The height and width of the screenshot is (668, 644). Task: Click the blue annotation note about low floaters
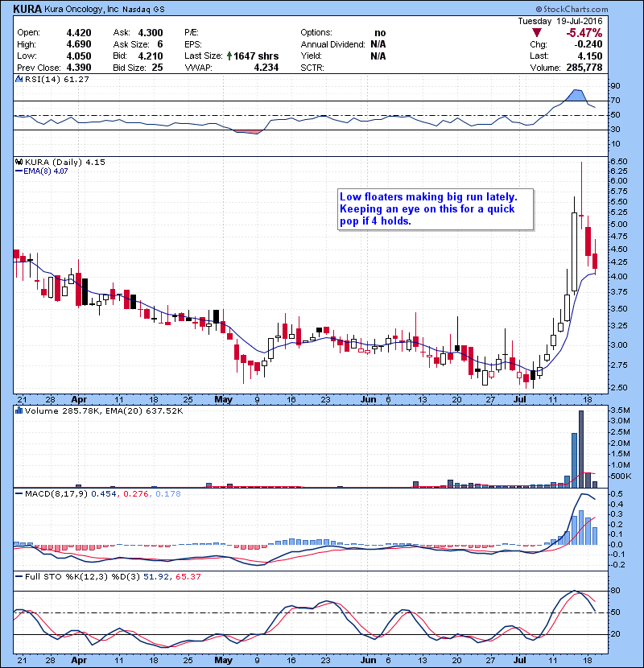(x=436, y=209)
